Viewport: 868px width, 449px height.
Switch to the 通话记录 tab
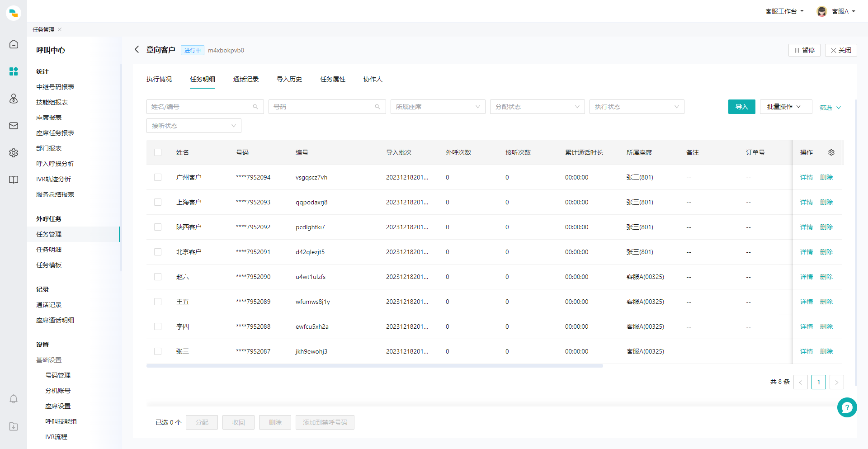246,79
